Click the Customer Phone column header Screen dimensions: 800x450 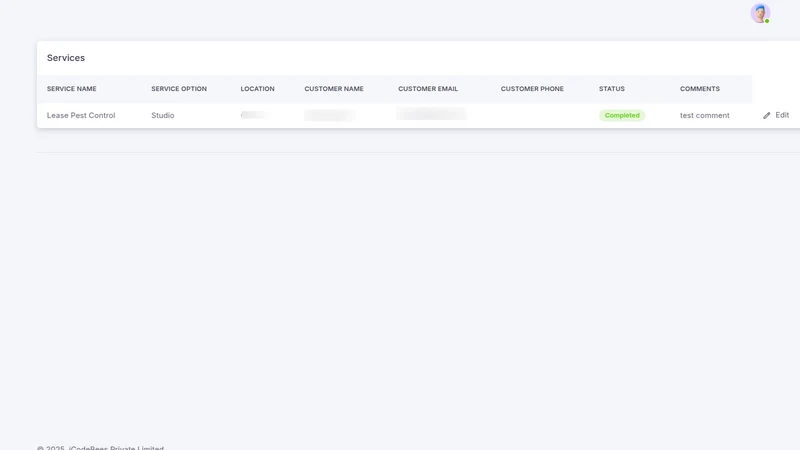532,89
